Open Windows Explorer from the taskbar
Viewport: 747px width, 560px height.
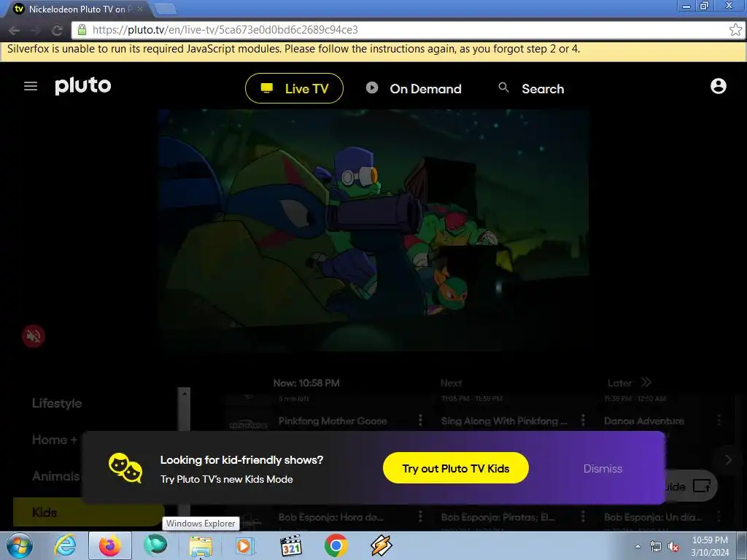point(201,546)
